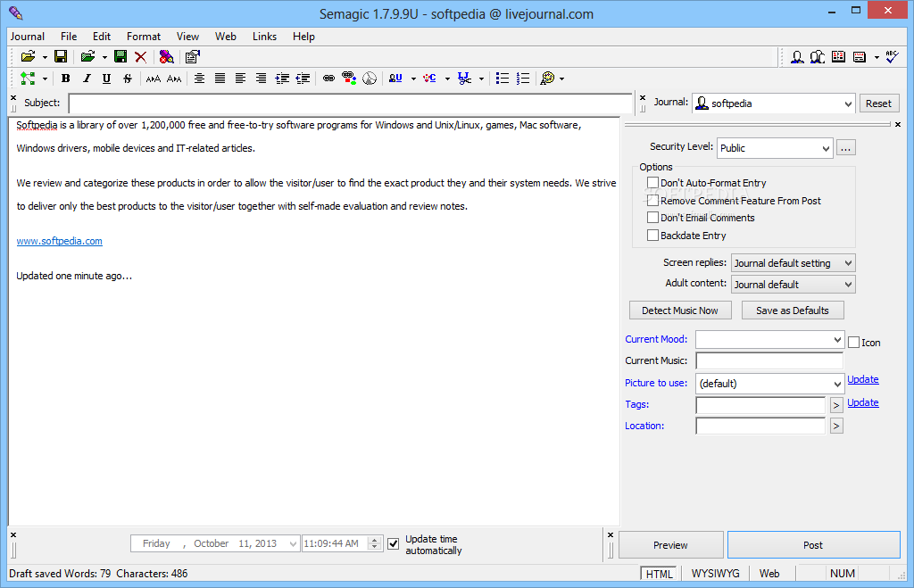Screen dimensions: 914x588
Task: Open the date picker dropdown
Action: [293, 543]
